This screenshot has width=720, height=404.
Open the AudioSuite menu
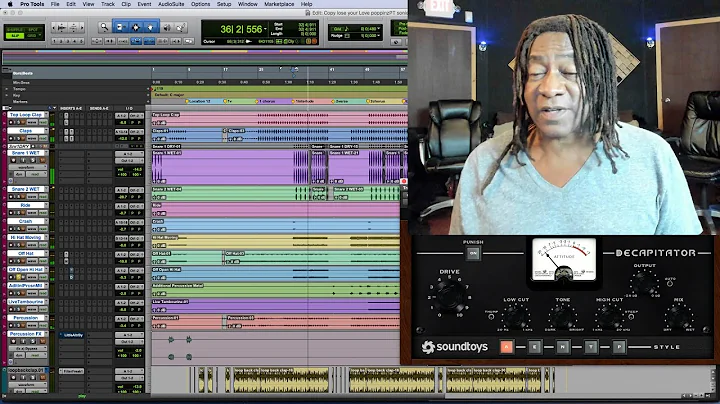171,4
